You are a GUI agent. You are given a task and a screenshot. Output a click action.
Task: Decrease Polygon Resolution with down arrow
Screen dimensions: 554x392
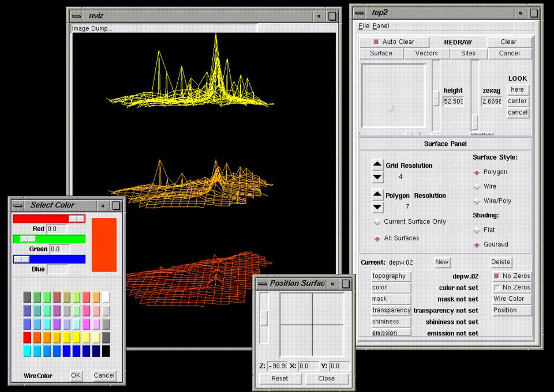377,207
